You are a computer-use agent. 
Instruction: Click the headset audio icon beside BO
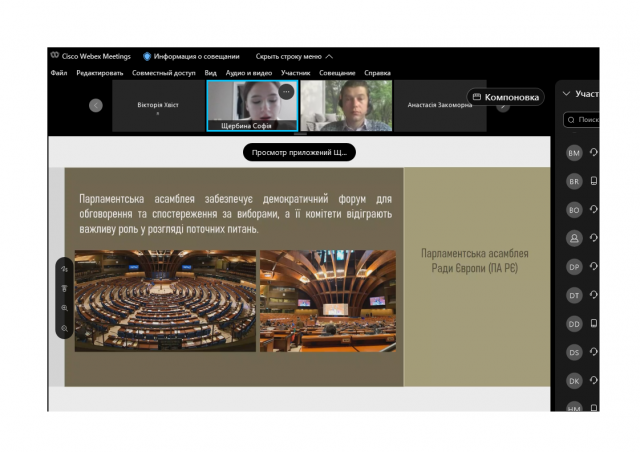[x=594, y=209]
